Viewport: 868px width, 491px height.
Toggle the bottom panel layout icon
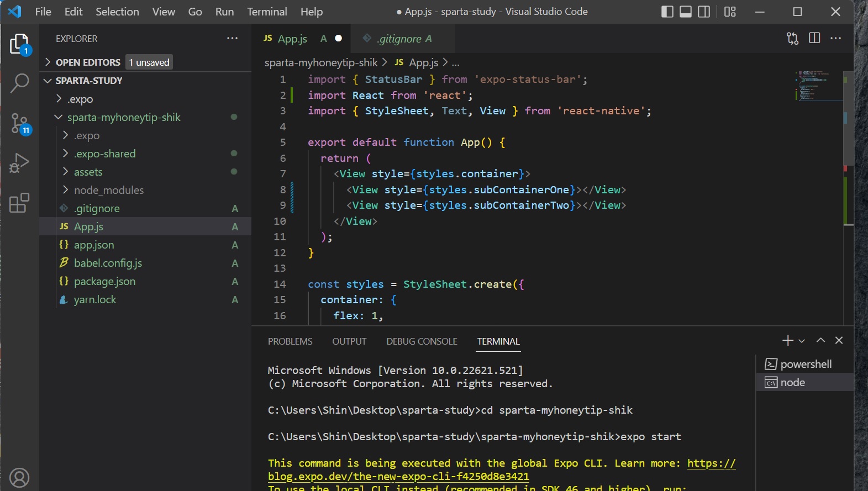click(686, 12)
